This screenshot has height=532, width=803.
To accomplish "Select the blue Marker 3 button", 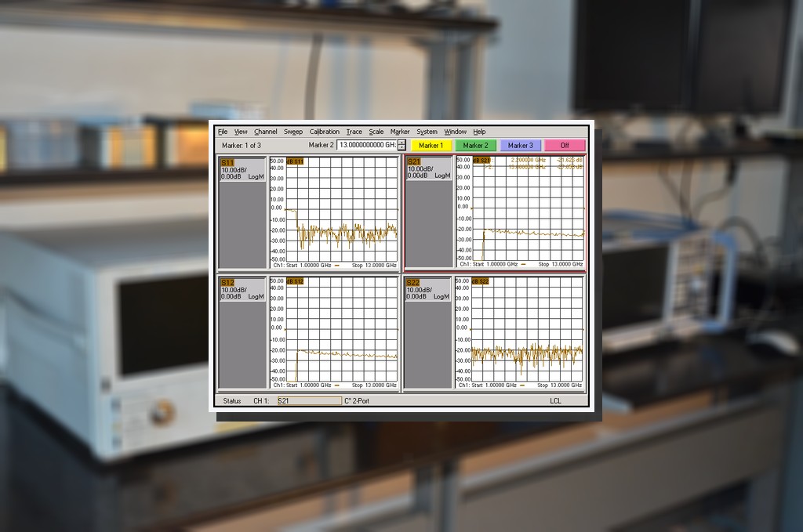I will tap(521, 145).
